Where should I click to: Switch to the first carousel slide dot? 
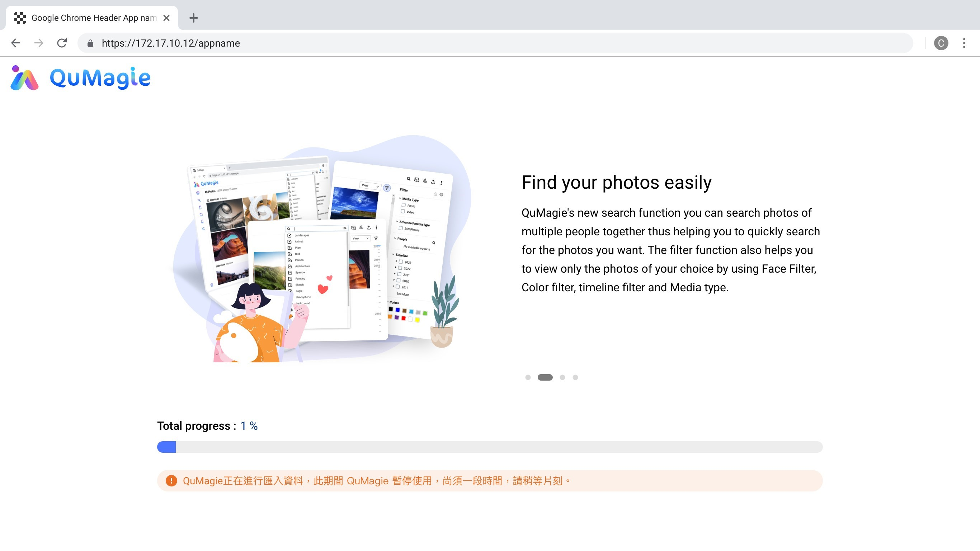pos(528,377)
